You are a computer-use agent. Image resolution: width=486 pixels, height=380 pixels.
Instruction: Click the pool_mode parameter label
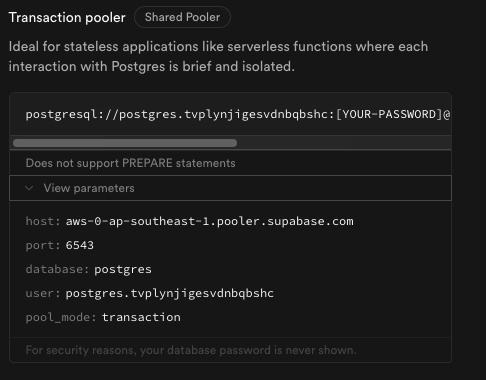(x=61, y=317)
